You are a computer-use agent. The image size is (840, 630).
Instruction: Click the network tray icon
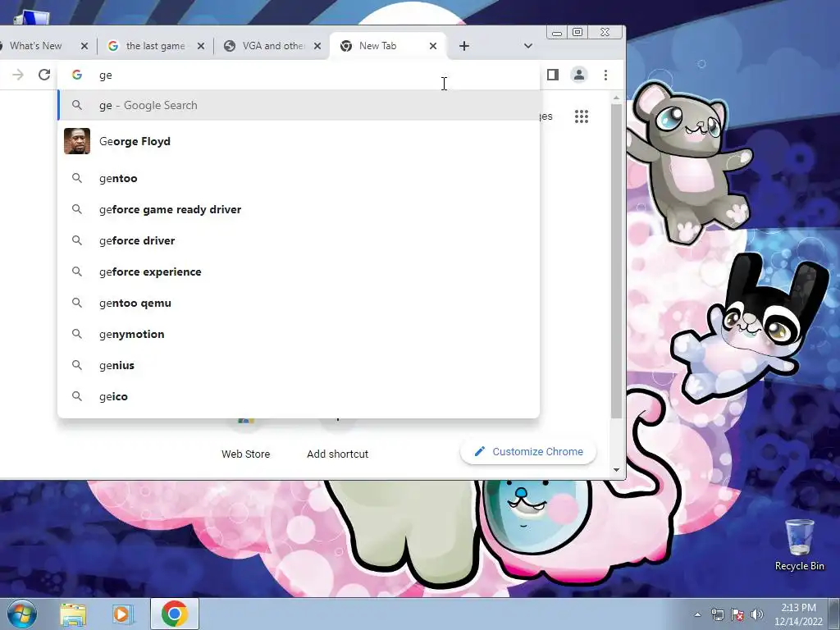click(x=717, y=614)
